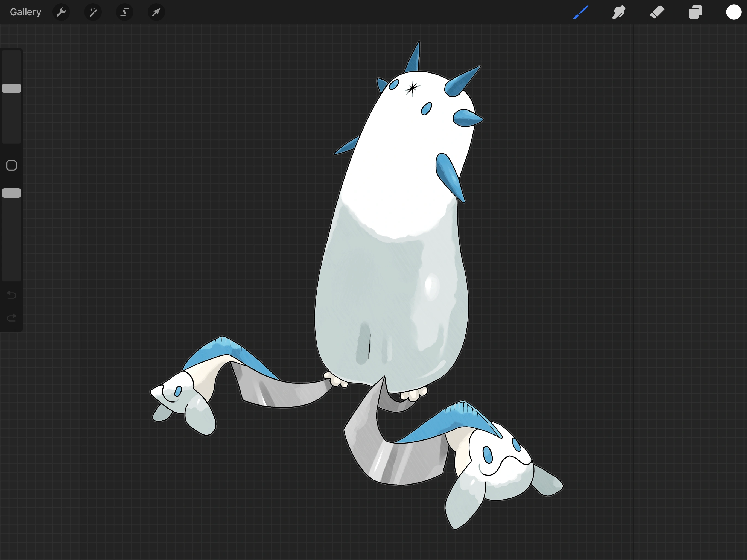Screen dimensions: 747x560
Task: Click the star-shaped mark on creature's head
Action: [x=412, y=88]
